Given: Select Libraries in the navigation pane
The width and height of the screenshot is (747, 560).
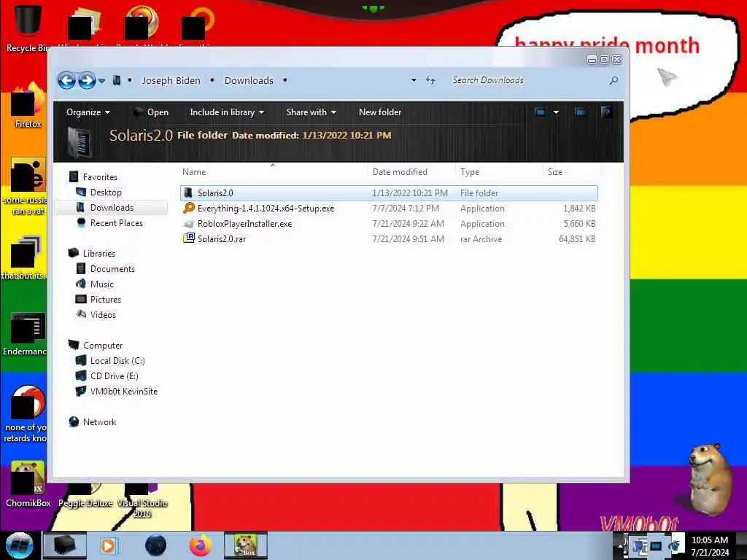Looking at the screenshot, I should pyautogui.click(x=99, y=254).
